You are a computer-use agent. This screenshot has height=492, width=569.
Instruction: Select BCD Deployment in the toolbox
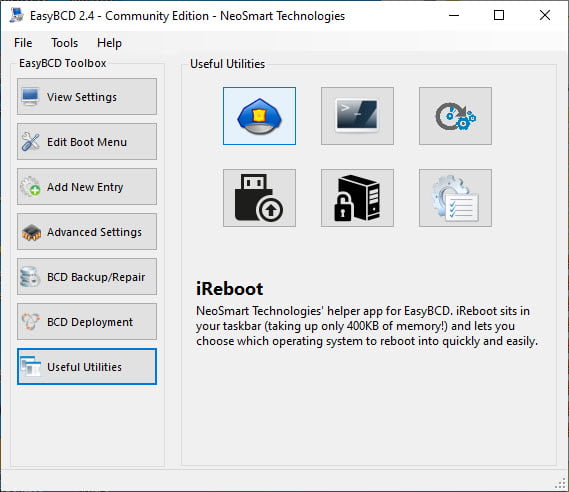point(87,321)
